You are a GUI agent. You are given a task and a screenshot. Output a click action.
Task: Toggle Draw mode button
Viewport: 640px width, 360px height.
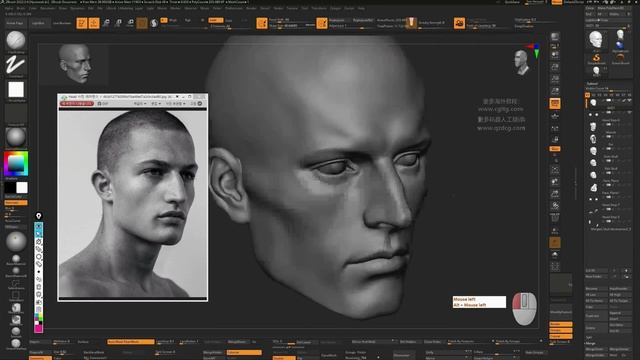click(94, 23)
